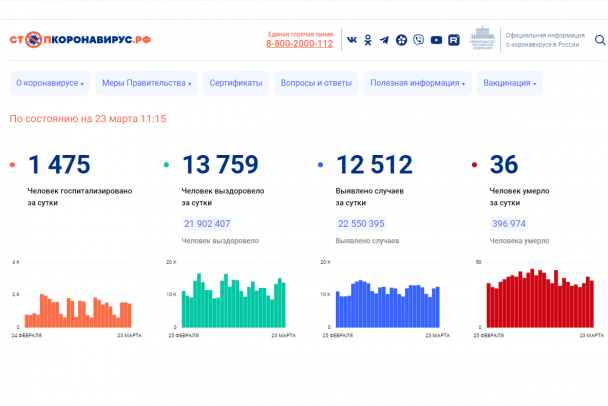
Task: Click the total recovered 21 902 407 badge
Action: pyautogui.click(x=207, y=224)
